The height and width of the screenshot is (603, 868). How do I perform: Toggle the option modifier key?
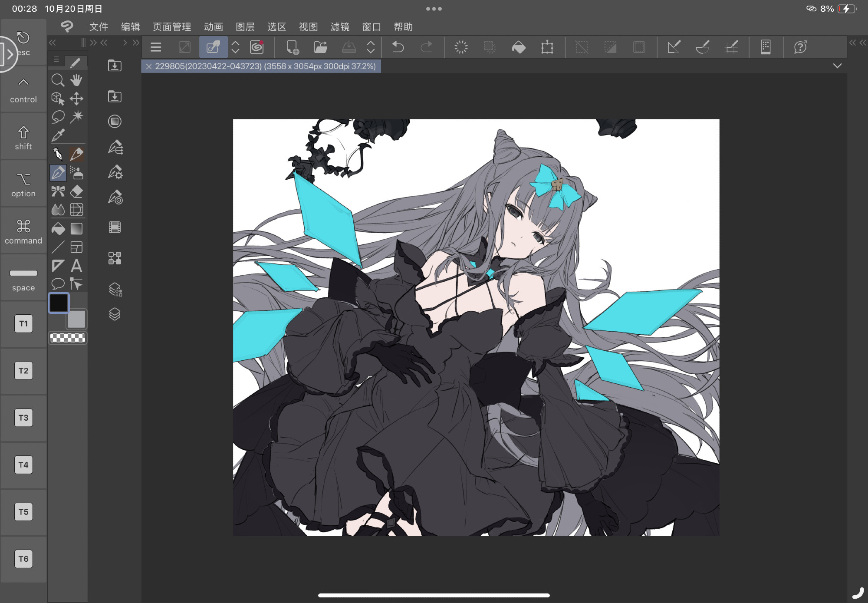(23, 185)
